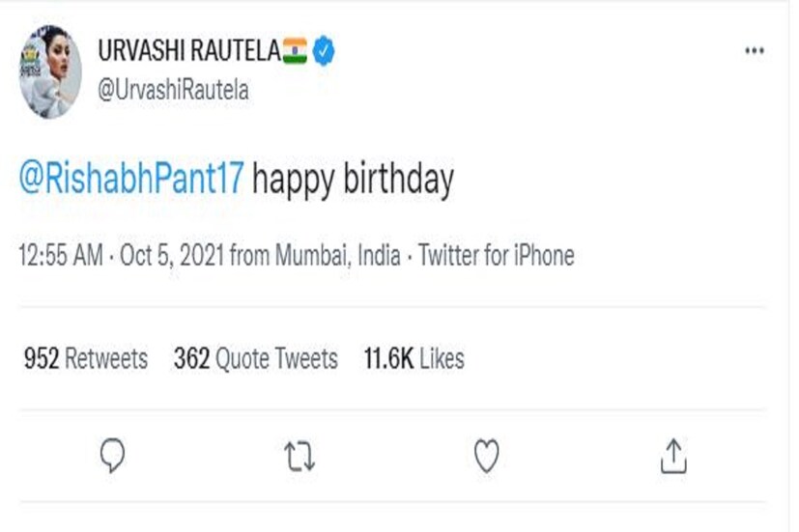Open Urvashi Rautela's profile picture
This screenshot has width=799, height=532.
[x=50, y=71]
